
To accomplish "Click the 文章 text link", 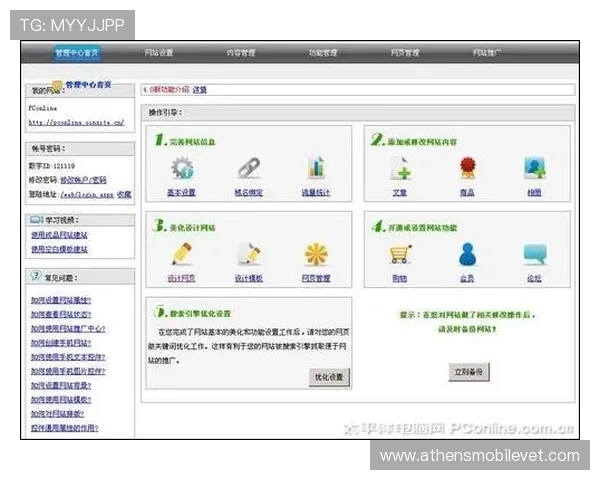I will [400, 193].
